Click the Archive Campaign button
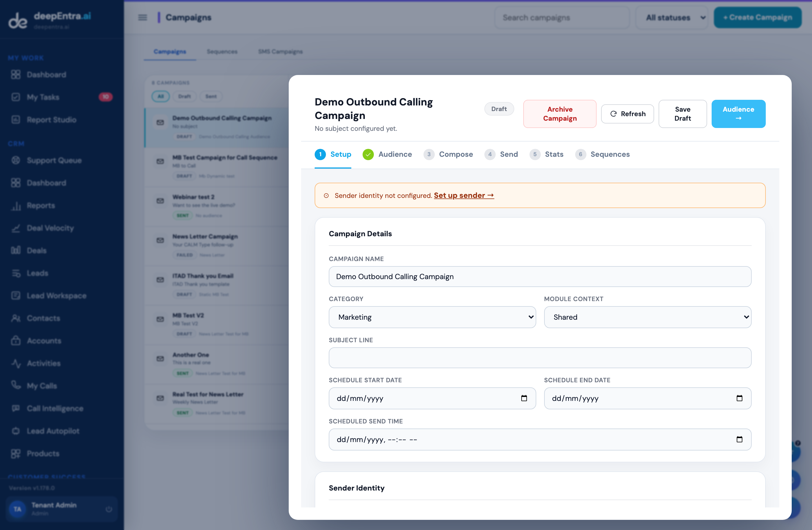 [560, 114]
